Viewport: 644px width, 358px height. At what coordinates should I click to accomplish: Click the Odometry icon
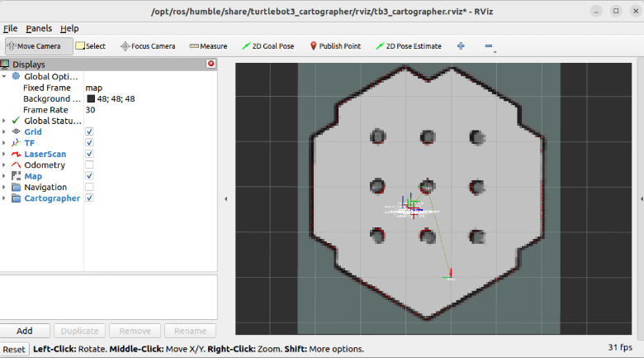[16, 165]
